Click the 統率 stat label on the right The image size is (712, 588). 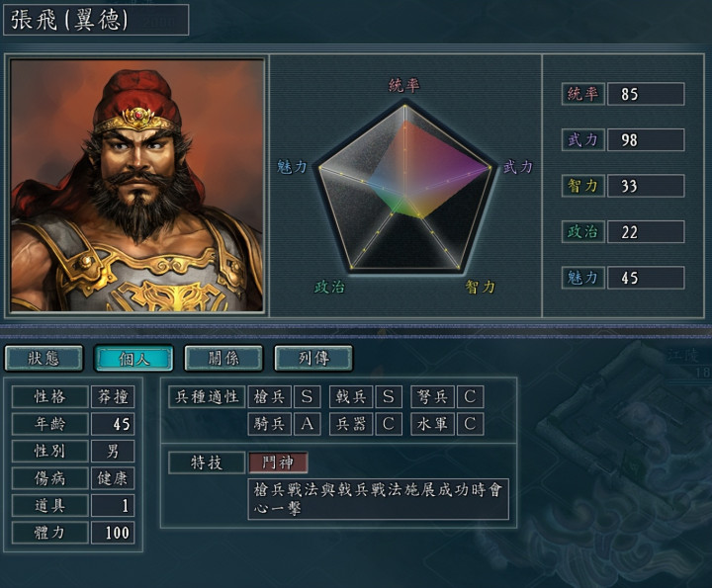583,94
